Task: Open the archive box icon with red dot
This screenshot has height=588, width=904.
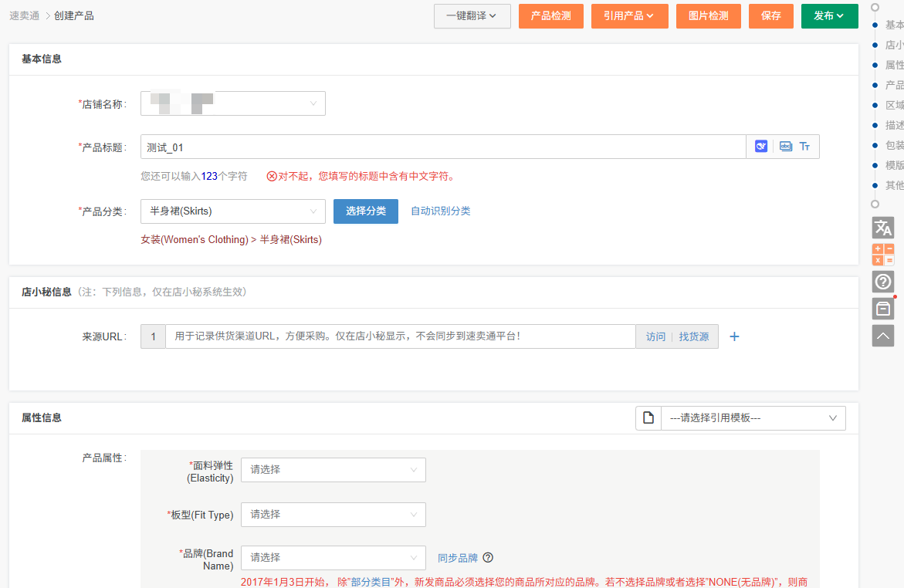Action: point(882,309)
